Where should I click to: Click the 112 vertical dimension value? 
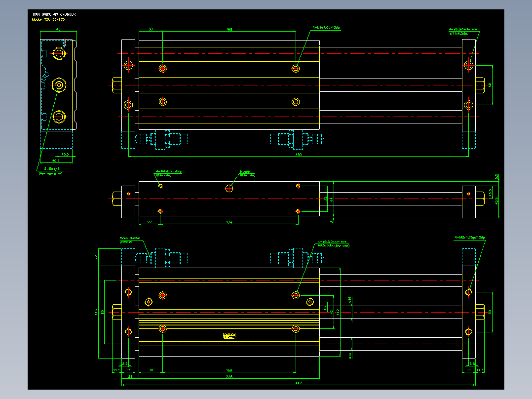tap(338, 313)
